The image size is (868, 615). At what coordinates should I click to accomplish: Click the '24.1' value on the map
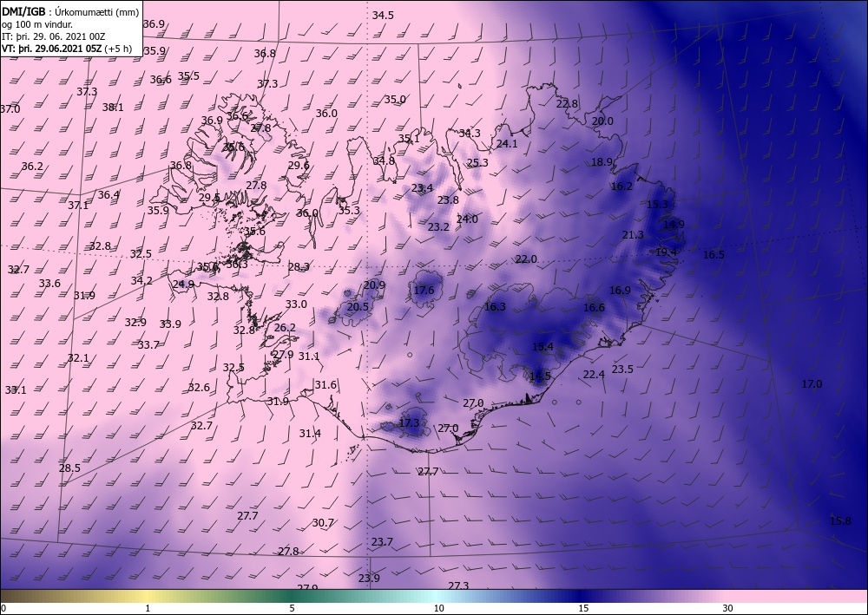tap(507, 144)
